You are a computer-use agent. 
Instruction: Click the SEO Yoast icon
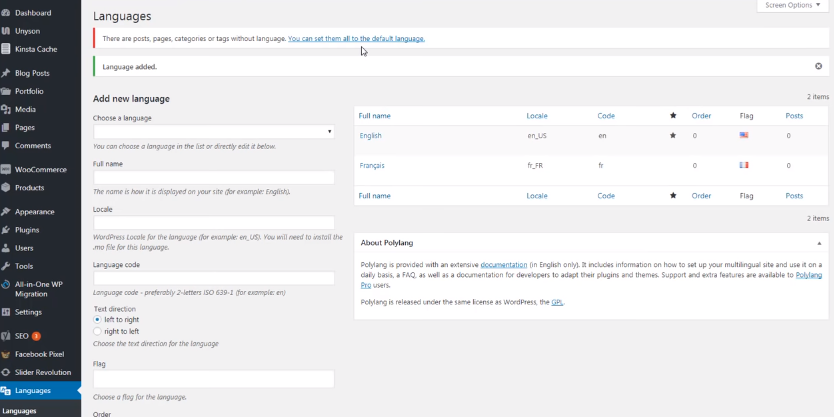[5, 336]
